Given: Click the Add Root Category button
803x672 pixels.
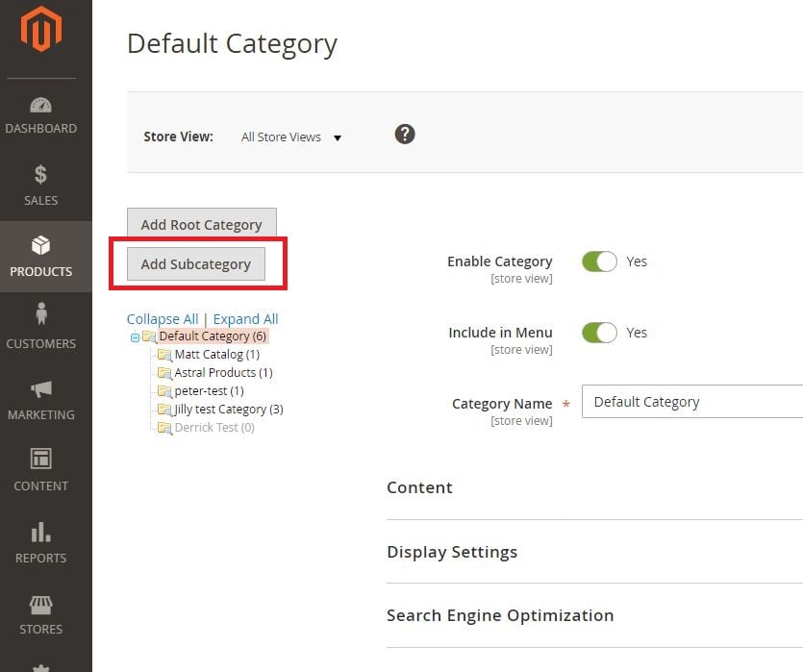Looking at the screenshot, I should (x=202, y=225).
